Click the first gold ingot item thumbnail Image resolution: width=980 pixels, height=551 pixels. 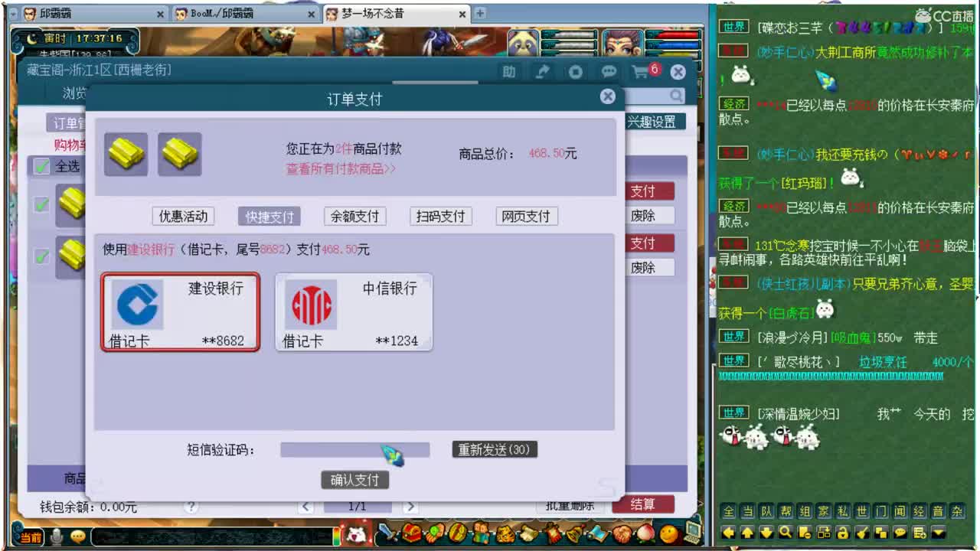coord(126,154)
